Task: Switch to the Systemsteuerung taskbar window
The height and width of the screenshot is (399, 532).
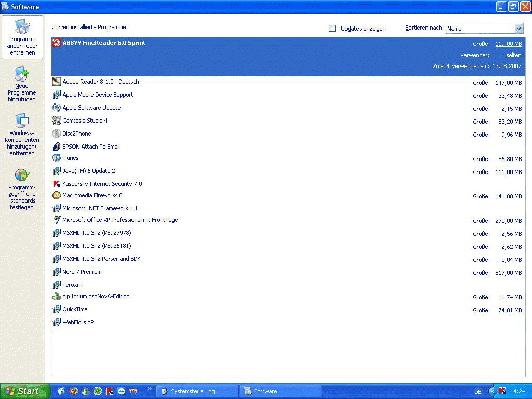Action: tap(197, 391)
